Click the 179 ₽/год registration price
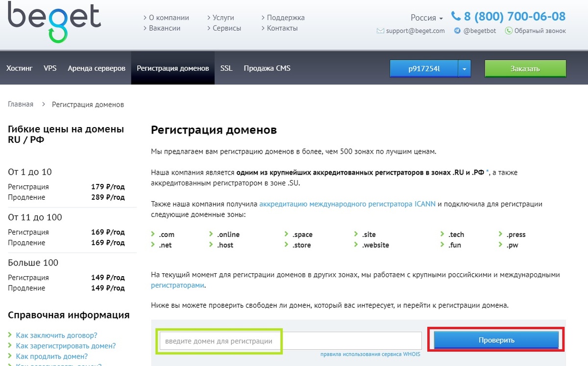 (x=108, y=186)
